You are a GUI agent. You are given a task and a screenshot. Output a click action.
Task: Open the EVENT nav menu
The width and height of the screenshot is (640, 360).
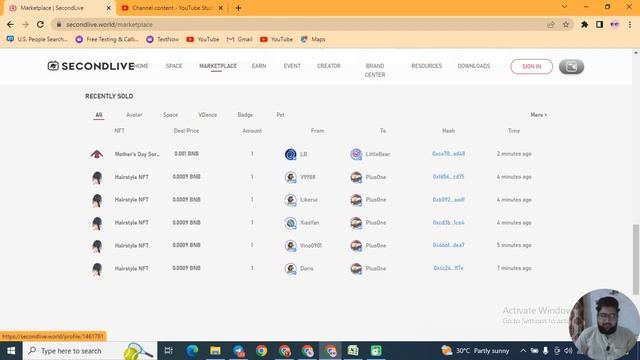coord(292,66)
